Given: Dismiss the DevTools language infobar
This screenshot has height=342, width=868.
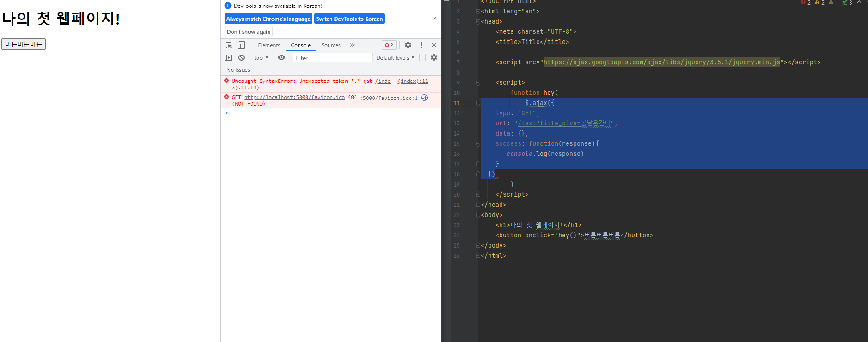Looking at the screenshot, I should [435, 19].
